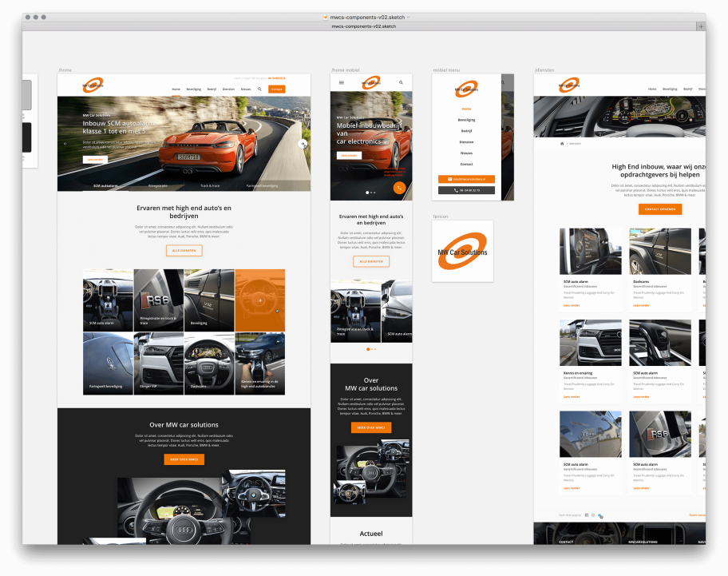Click the orange carousel dot under mobile tiles
The image size is (728, 576).
coord(368,349)
